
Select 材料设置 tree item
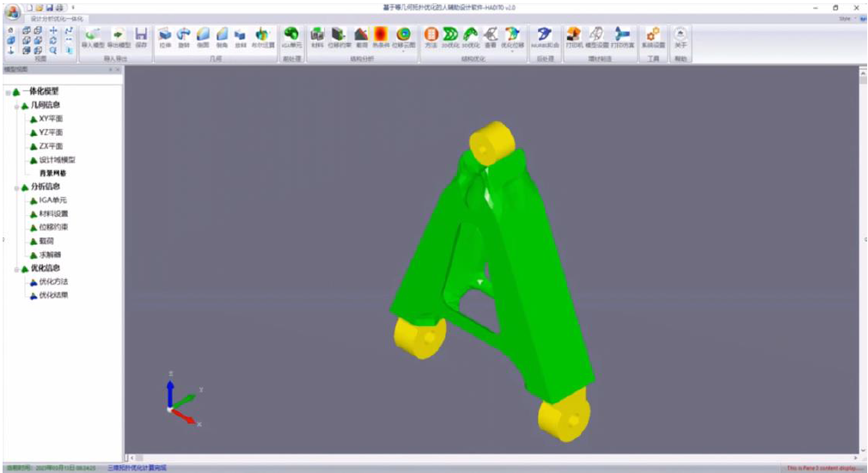click(x=53, y=214)
